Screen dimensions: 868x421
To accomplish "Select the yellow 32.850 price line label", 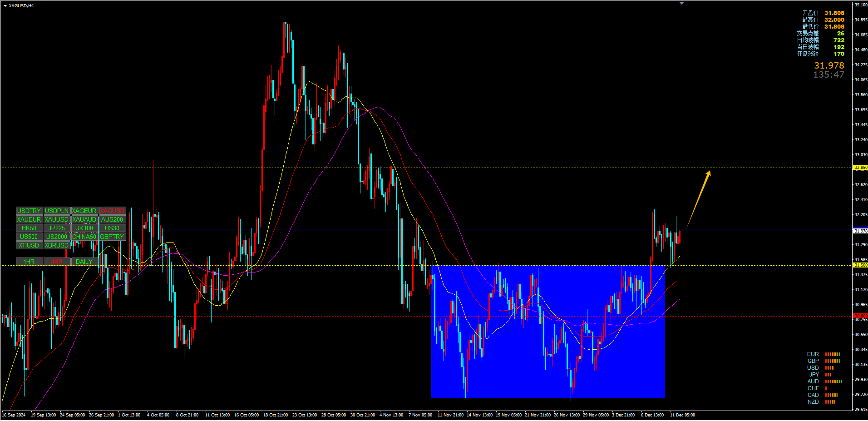I will click(x=861, y=168).
